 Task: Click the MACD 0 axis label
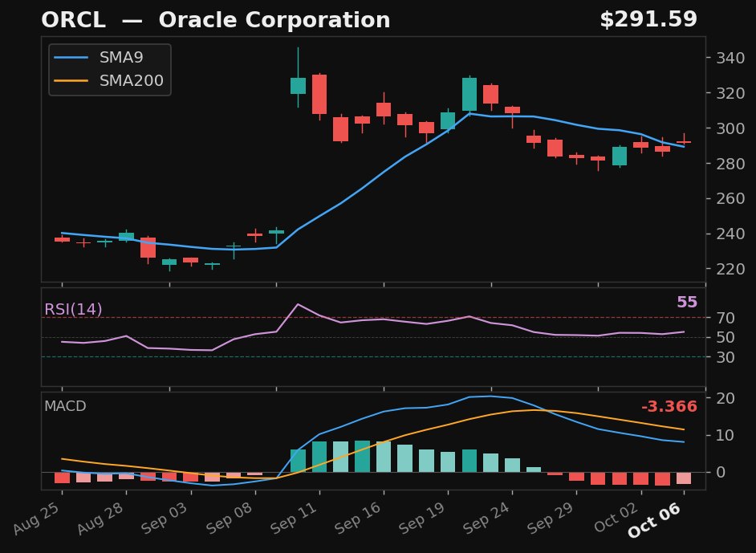tap(721, 472)
